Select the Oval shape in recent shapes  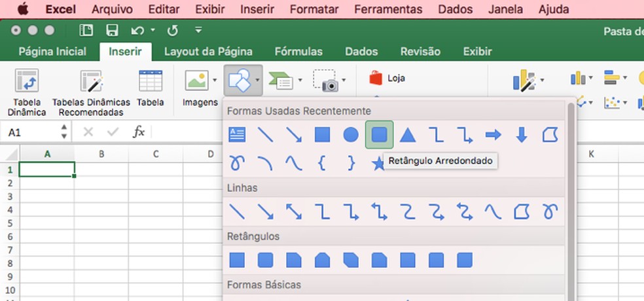(x=351, y=135)
